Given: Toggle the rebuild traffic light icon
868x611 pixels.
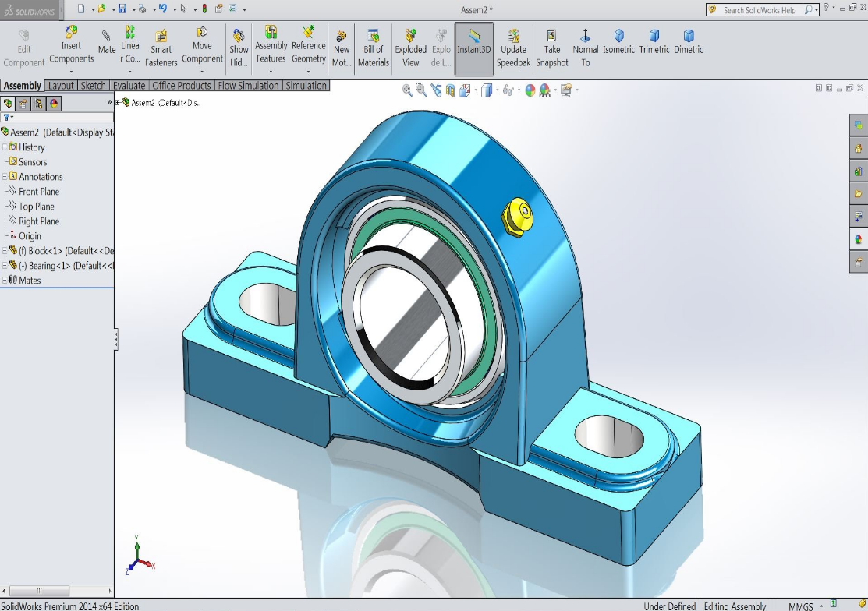Looking at the screenshot, I should point(204,9).
